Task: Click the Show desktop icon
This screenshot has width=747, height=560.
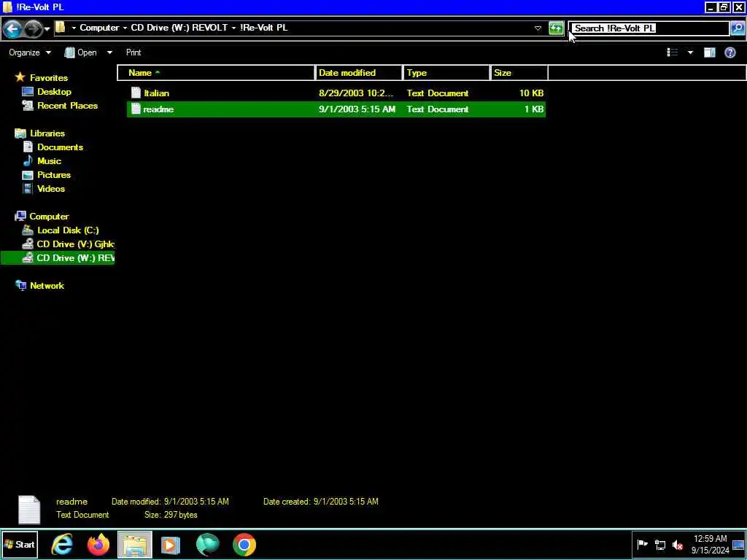Action: (x=738, y=545)
